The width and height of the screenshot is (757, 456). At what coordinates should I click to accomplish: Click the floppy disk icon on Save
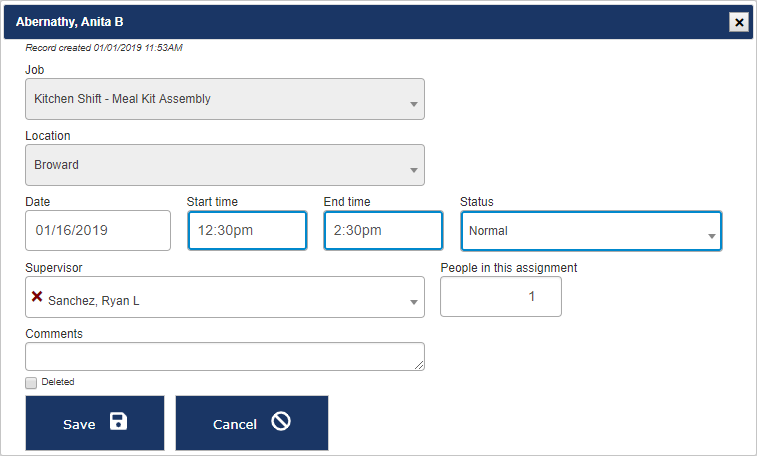tap(118, 422)
